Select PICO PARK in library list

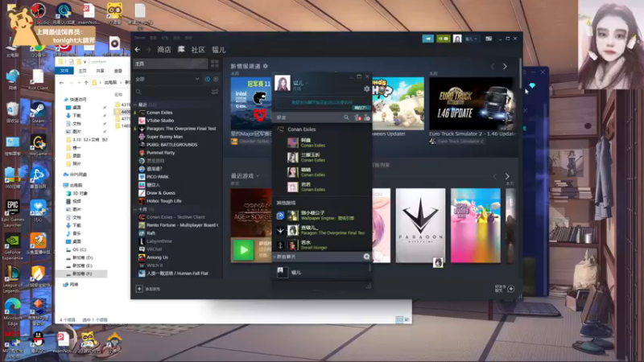click(x=158, y=177)
